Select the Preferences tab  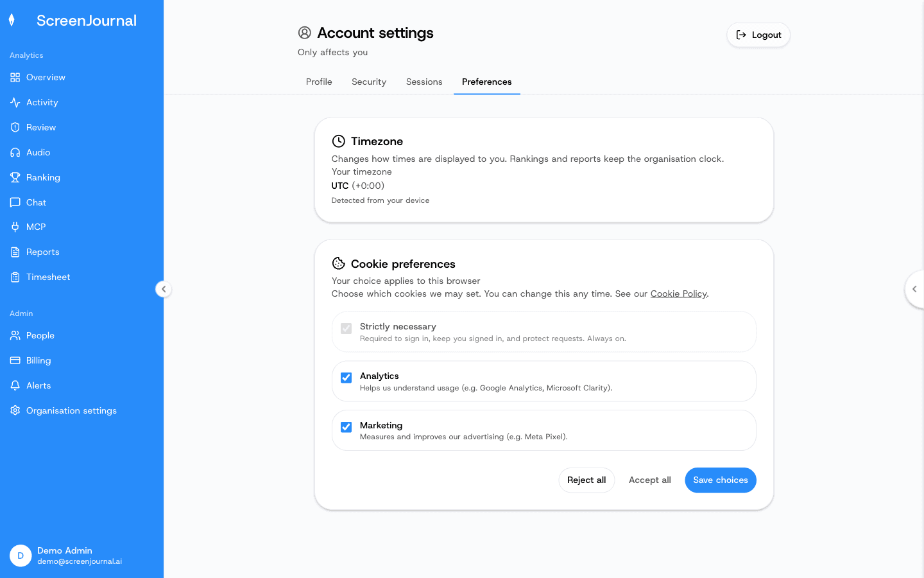487,82
